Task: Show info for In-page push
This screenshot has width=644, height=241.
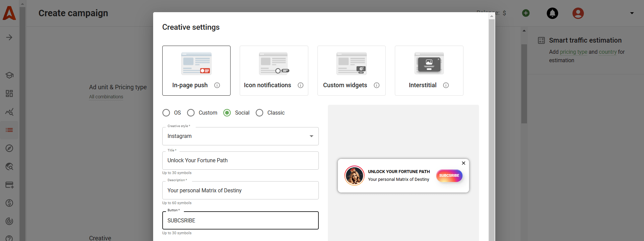Action: click(217, 85)
